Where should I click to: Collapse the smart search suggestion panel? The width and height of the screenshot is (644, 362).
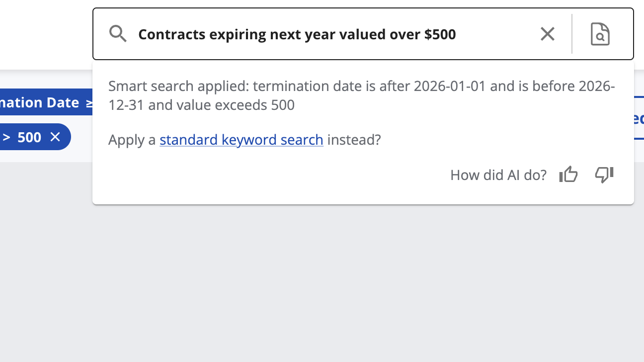[x=547, y=34]
